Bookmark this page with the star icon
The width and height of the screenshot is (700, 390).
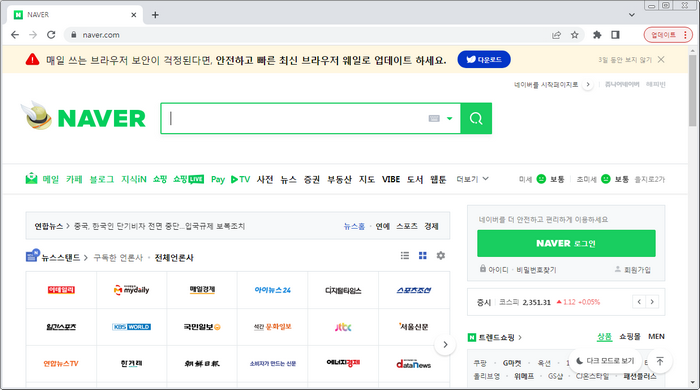tap(575, 35)
